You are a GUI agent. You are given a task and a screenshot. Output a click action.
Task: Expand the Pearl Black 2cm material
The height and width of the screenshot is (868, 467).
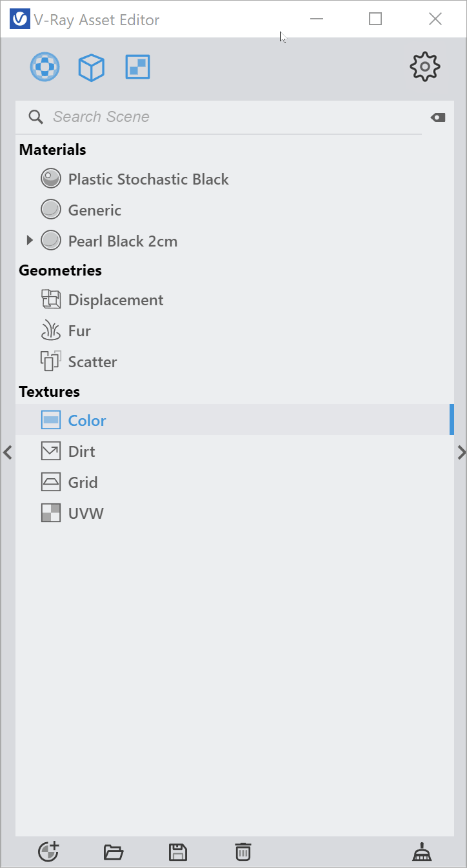[30, 241]
